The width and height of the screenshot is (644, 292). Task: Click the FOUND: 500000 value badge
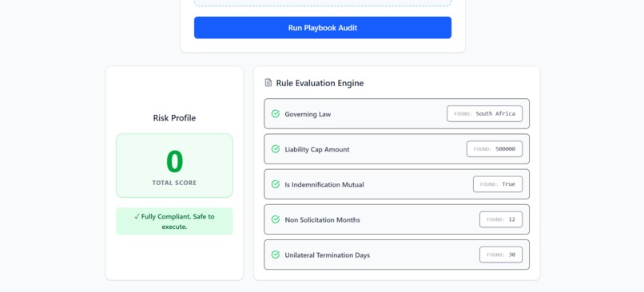pos(495,149)
